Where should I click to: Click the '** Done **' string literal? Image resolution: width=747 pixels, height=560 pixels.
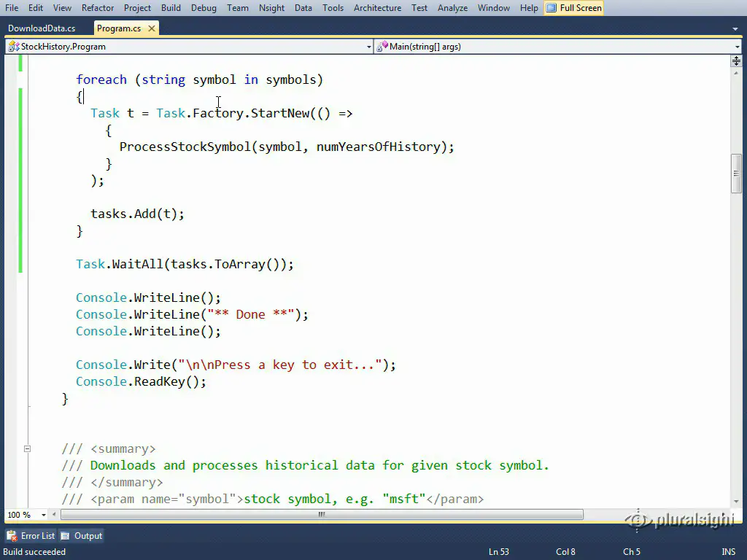[x=251, y=314]
